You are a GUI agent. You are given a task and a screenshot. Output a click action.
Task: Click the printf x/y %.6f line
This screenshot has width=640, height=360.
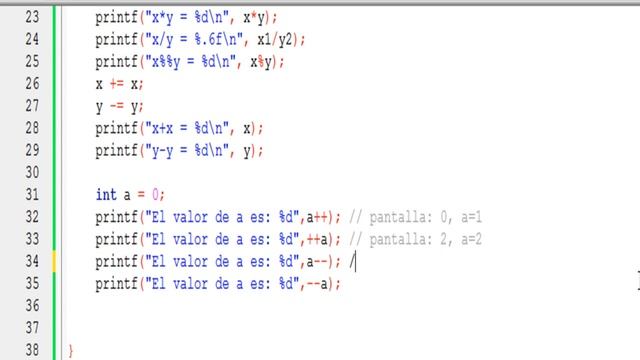[x=200, y=40]
